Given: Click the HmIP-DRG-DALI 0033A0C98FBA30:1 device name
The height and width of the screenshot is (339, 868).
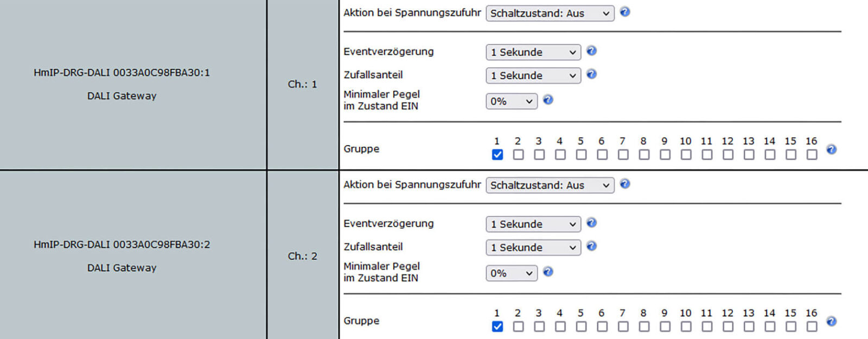Looking at the screenshot, I should click(x=122, y=73).
